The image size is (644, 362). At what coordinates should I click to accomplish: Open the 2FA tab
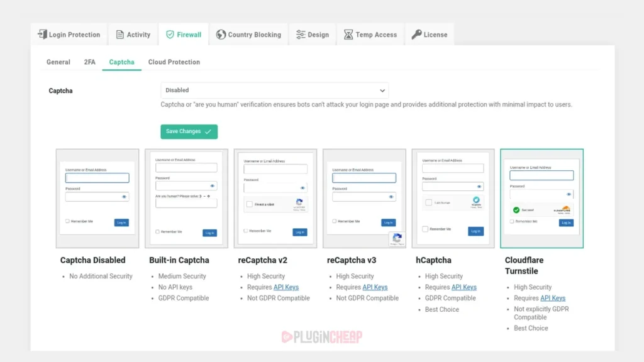(x=89, y=62)
